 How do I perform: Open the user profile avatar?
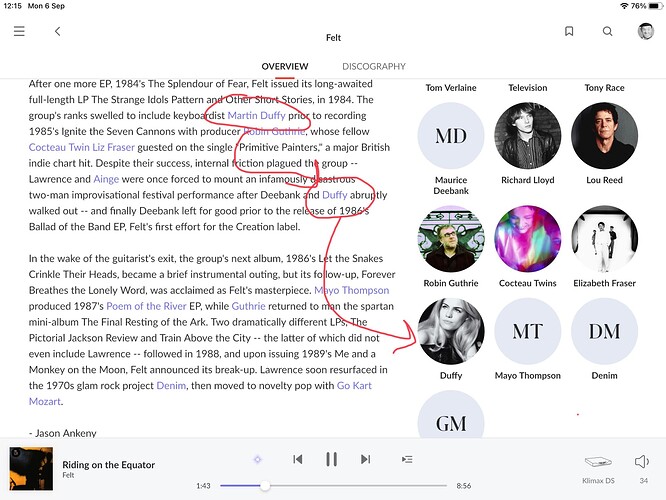point(646,31)
